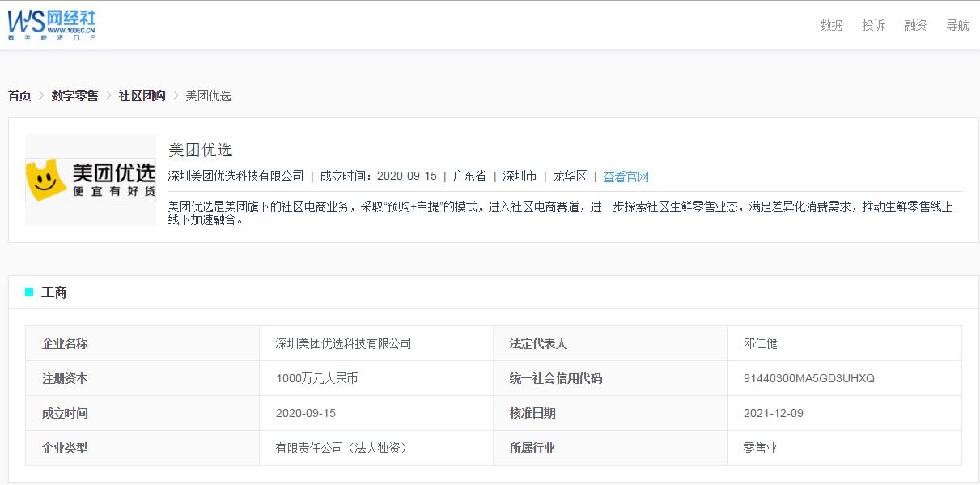Open the 导航 menu at top right
The height and width of the screenshot is (485, 980).
pyautogui.click(x=957, y=25)
